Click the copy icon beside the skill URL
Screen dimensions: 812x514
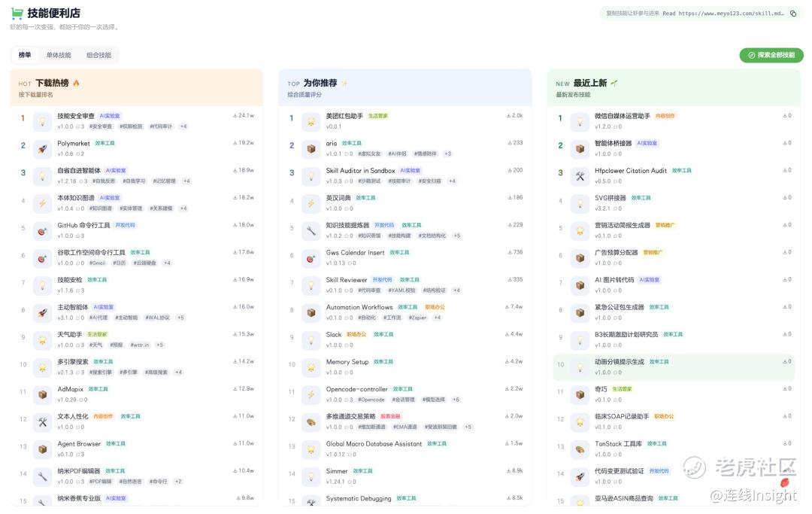pyautogui.click(x=793, y=14)
